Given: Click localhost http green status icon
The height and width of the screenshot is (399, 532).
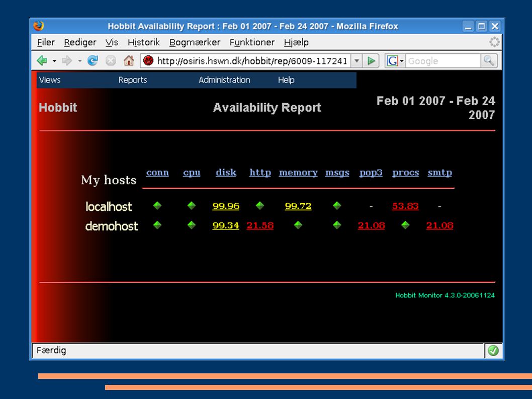Looking at the screenshot, I should tap(260, 205).
